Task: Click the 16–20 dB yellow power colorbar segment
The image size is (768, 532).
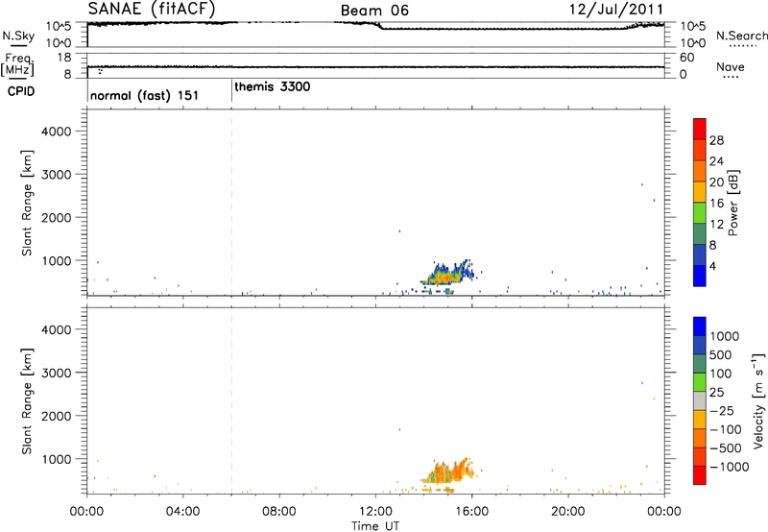Action: [x=700, y=191]
